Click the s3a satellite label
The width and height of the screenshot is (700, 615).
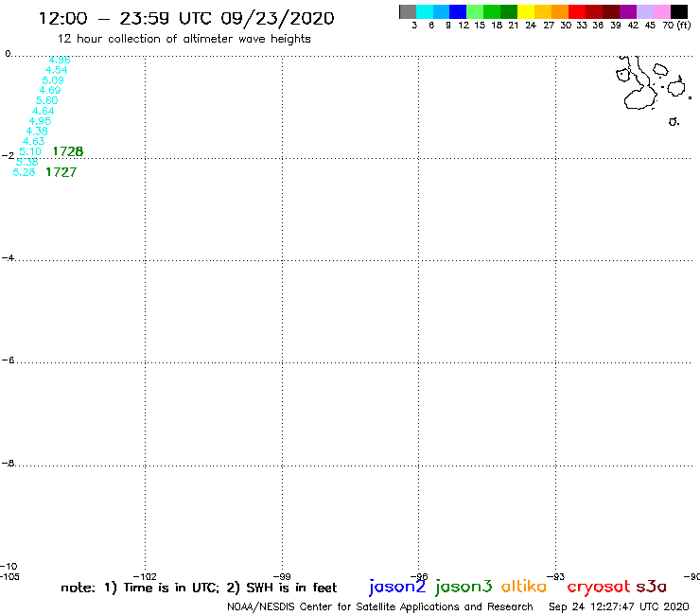[652, 587]
